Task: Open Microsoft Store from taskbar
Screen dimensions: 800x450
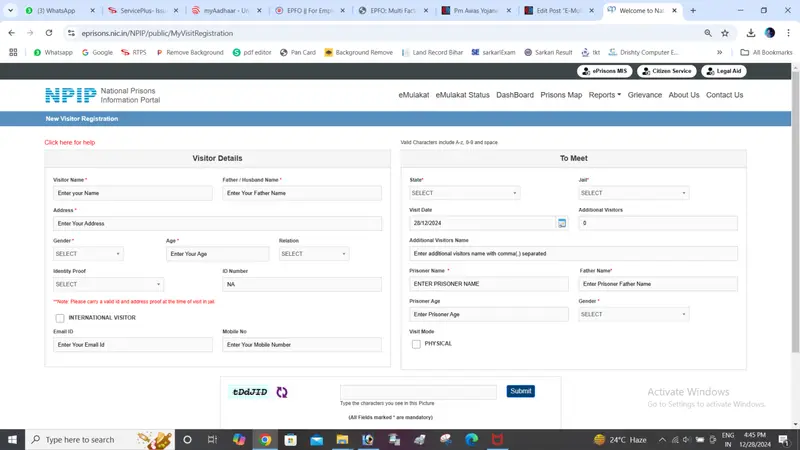Action: [291, 439]
